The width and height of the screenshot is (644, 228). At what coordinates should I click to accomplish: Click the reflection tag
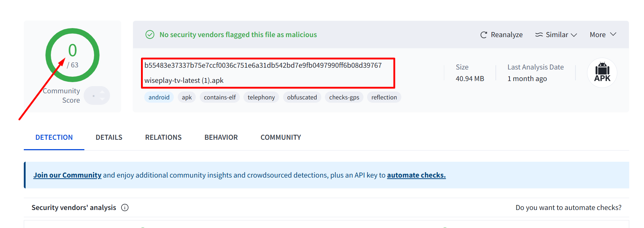tap(384, 97)
